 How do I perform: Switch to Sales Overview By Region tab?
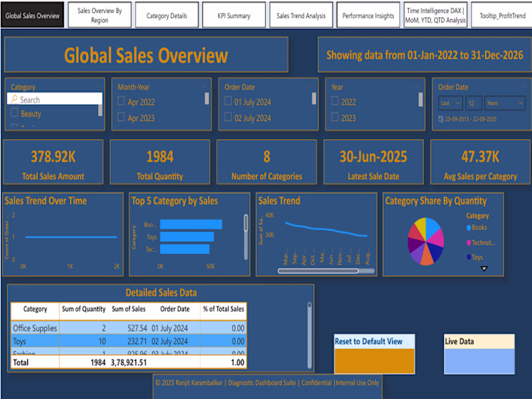[x=100, y=15]
